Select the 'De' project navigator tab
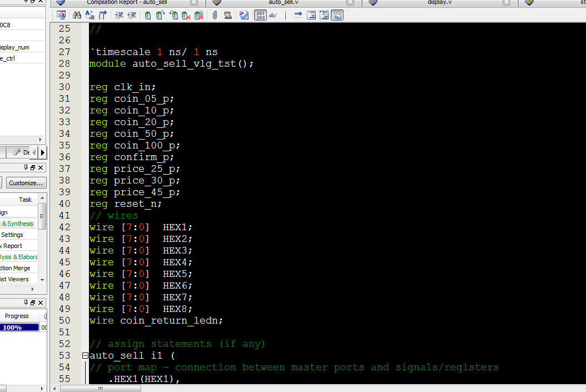Image resolution: width=586 pixels, height=392 pixels. point(22,152)
